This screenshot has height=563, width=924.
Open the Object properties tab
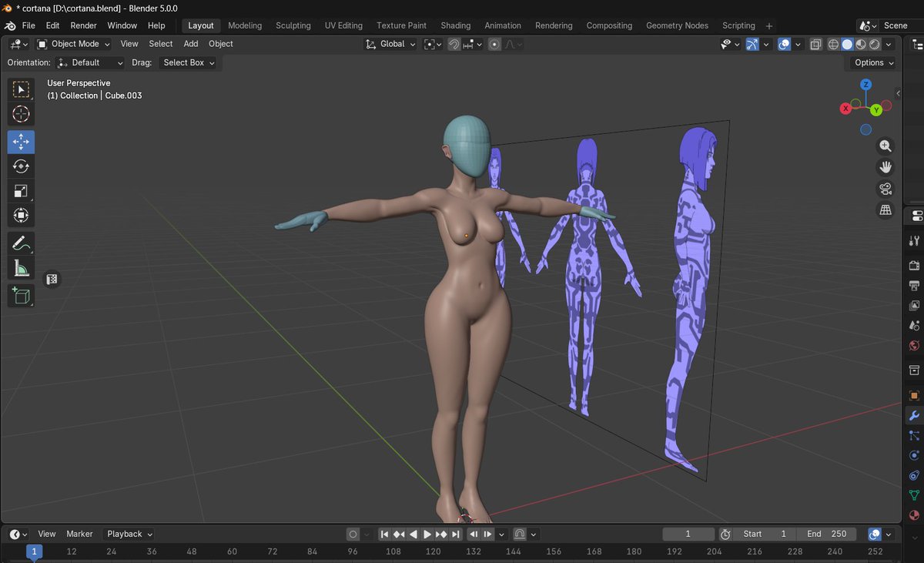[x=915, y=396]
